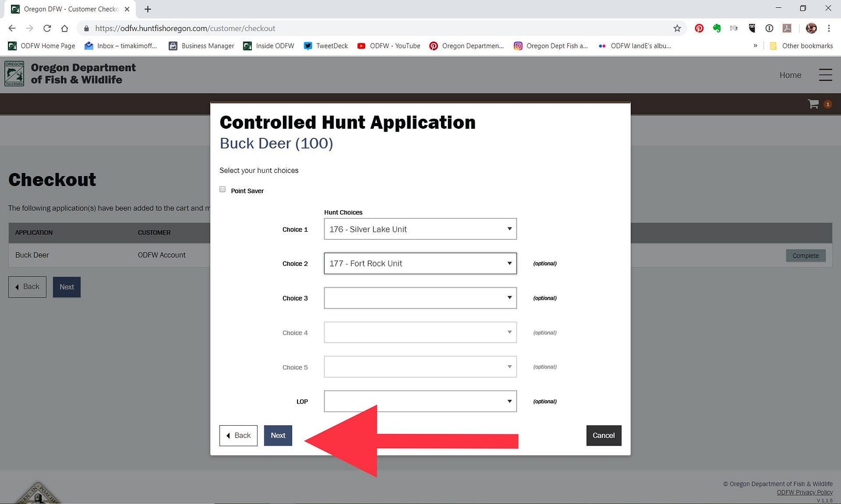Viewport: 841px width, 504px height.
Task: Select the Buck Deer application cell
Action: pyautogui.click(x=32, y=255)
